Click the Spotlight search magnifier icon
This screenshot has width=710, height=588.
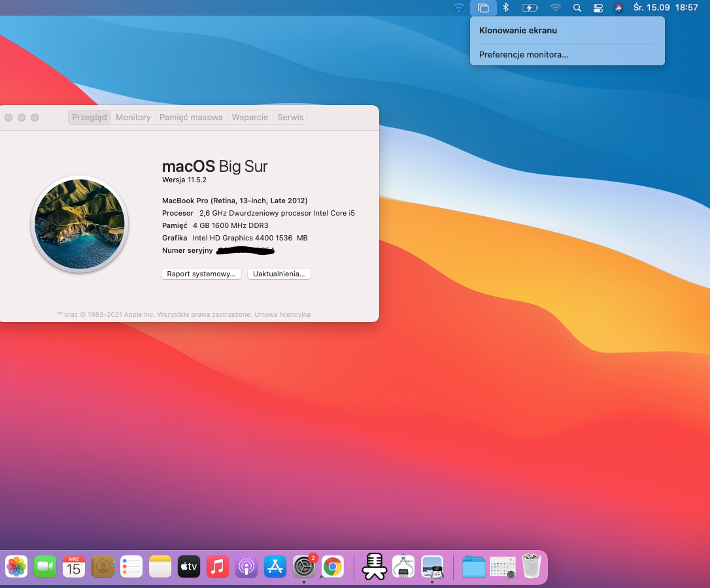click(x=577, y=8)
